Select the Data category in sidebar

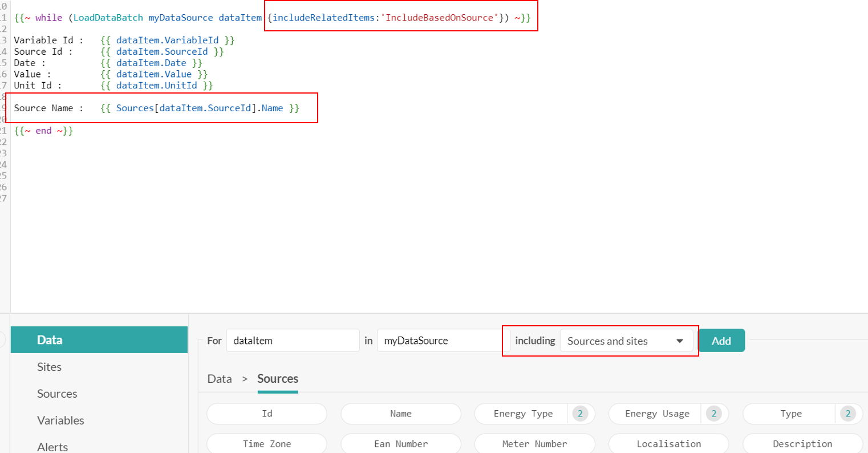tap(99, 340)
